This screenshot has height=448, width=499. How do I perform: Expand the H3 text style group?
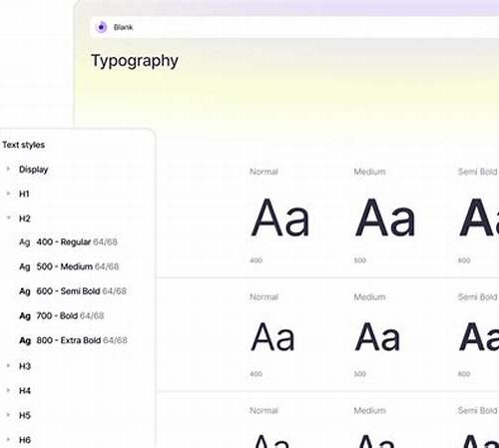pyautogui.click(x=8, y=365)
